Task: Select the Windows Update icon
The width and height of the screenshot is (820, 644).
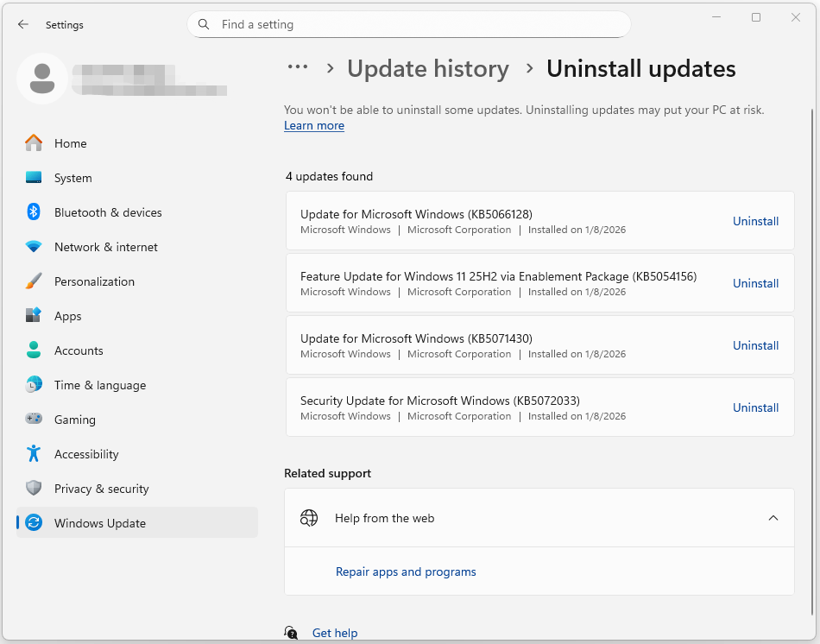Action: tap(35, 523)
